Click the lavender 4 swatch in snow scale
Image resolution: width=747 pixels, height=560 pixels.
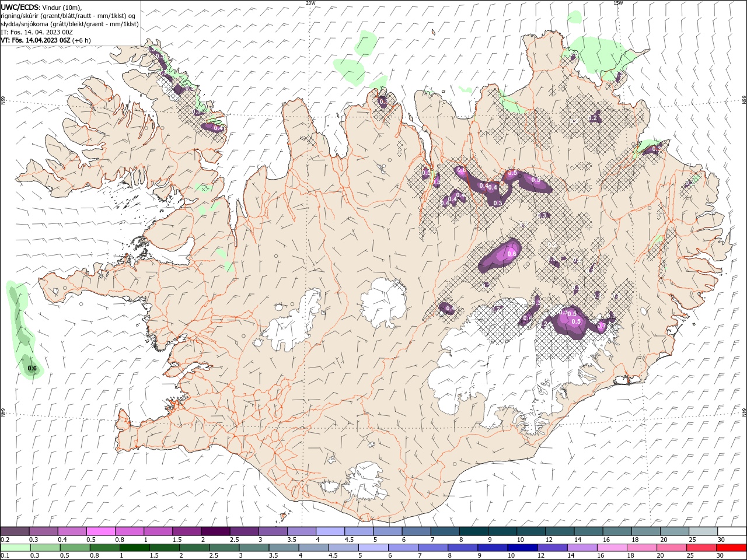click(330, 531)
